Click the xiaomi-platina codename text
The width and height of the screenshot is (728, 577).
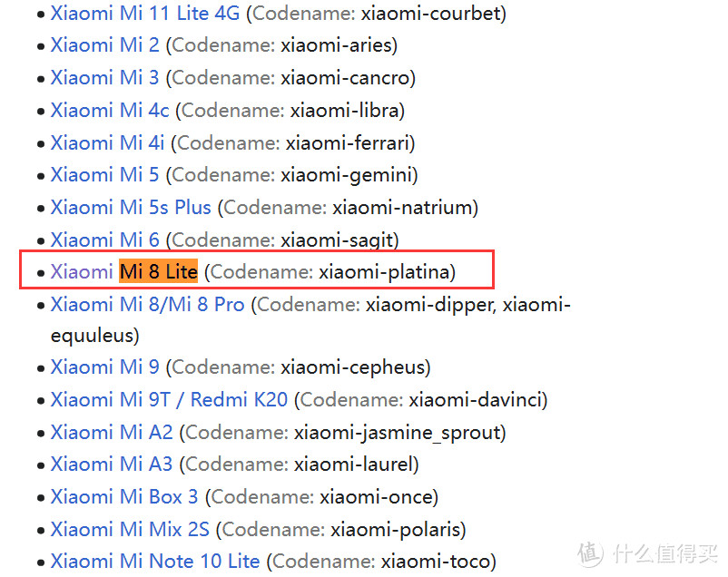tap(384, 272)
